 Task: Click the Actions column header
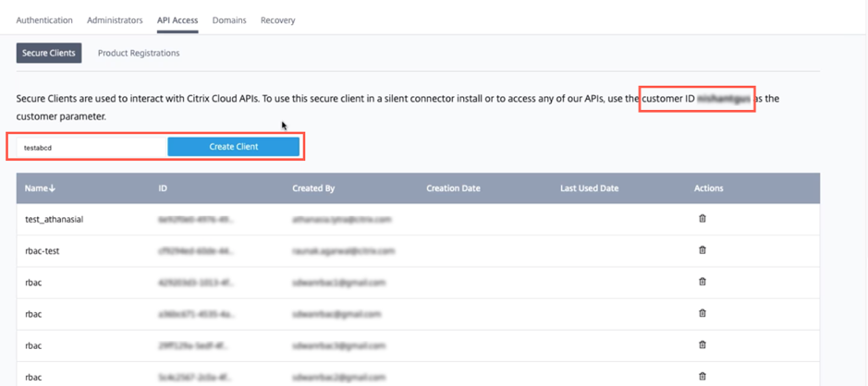coord(709,188)
